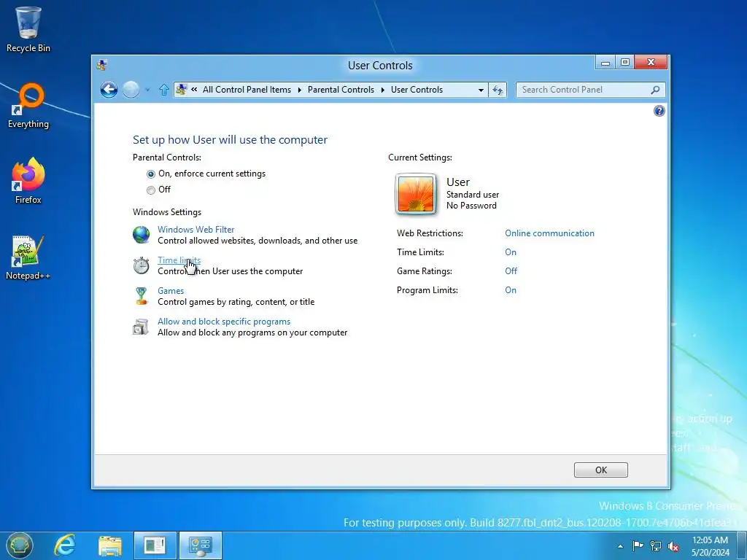Open Internet Explorer from the taskbar
This screenshot has width=747, height=560.
65,545
